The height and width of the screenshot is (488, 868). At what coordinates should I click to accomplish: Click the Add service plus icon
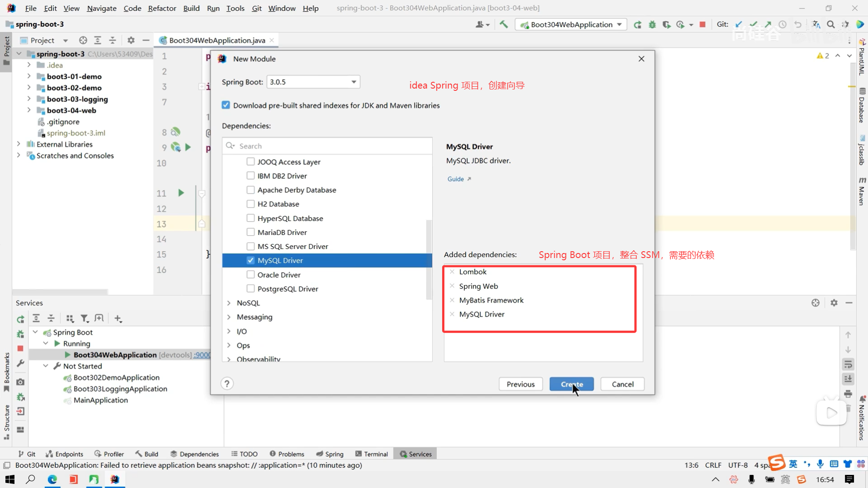coord(118,319)
